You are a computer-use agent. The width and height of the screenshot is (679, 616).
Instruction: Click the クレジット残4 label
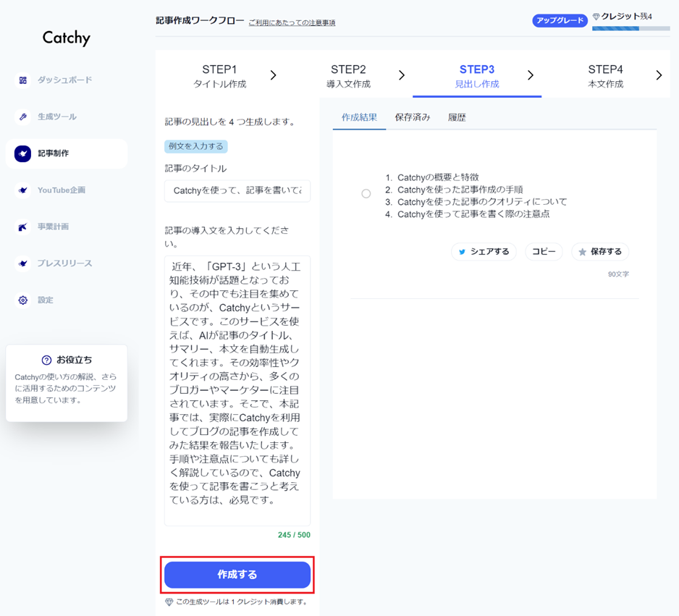click(x=626, y=17)
